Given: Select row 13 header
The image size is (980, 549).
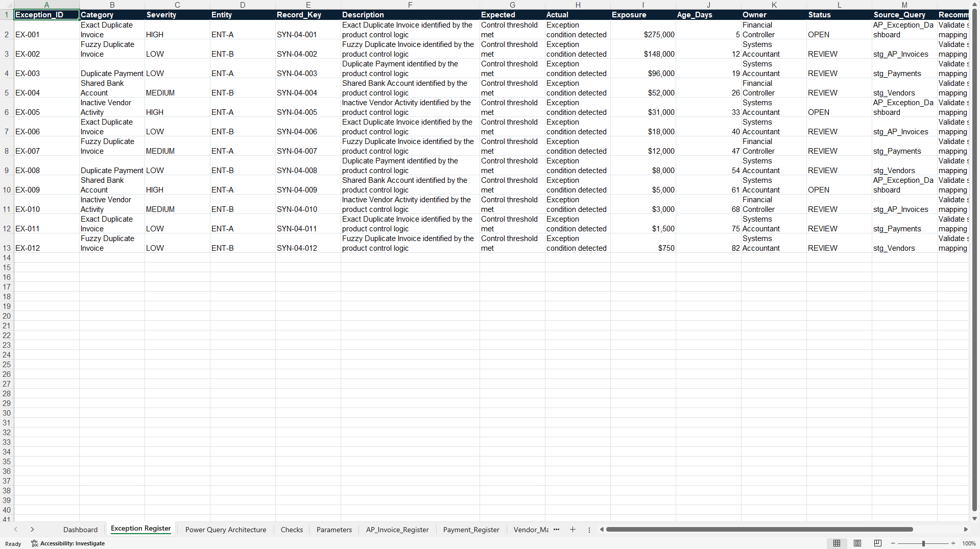Looking at the screenshot, I should [x=7, y=243].
